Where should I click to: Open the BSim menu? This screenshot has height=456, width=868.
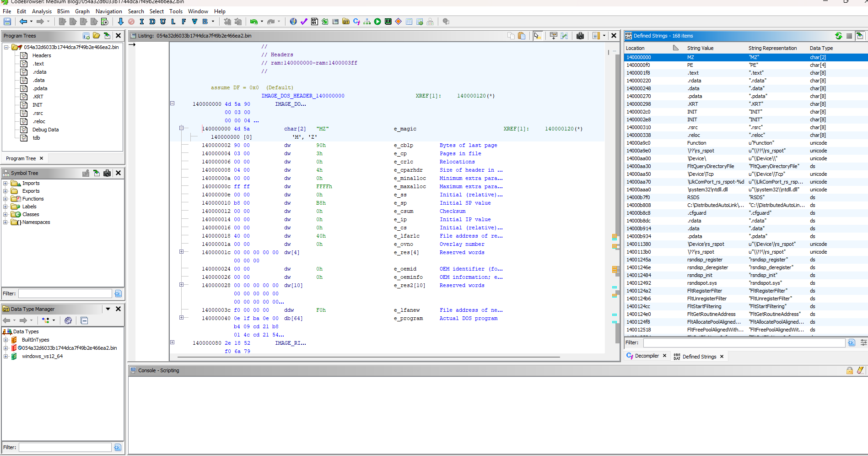point(63,11)
